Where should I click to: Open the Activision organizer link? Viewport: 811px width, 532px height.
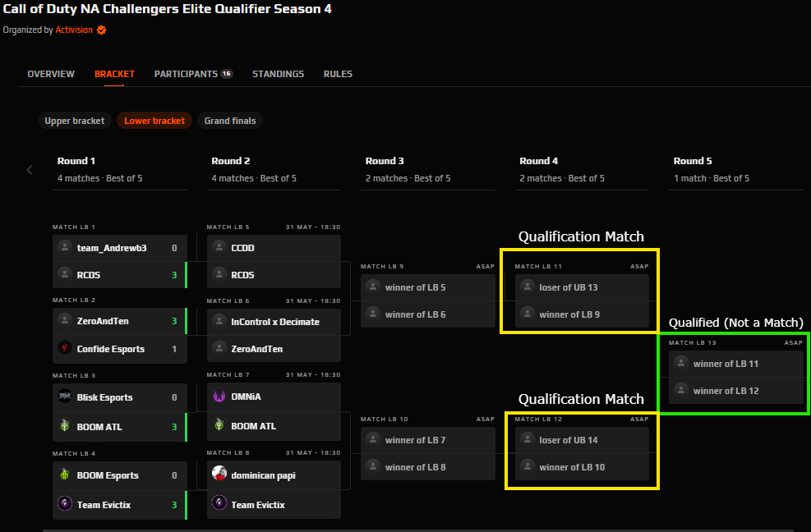point(74,30)
